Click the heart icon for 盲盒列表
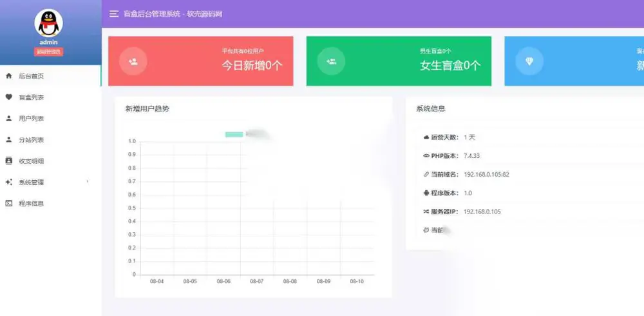This screenshot has height=316, width=644. pyautogui.click(x=8, y=97)
